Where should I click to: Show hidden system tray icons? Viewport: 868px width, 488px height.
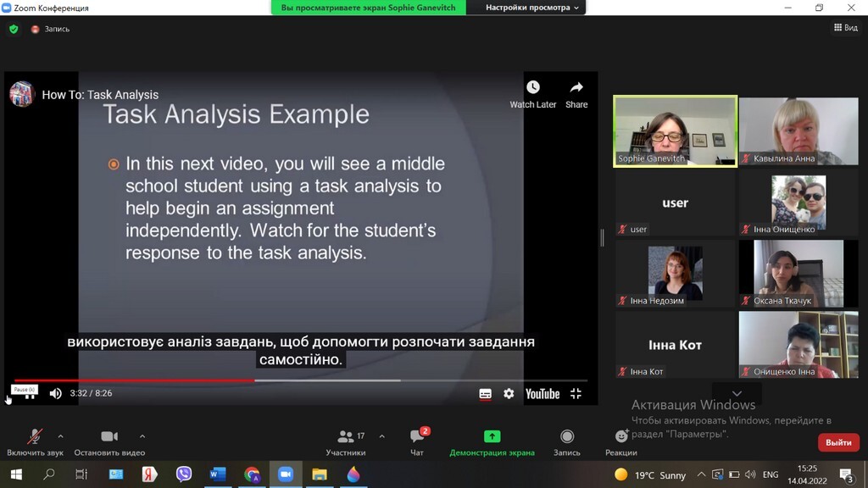tap(701, 474)
